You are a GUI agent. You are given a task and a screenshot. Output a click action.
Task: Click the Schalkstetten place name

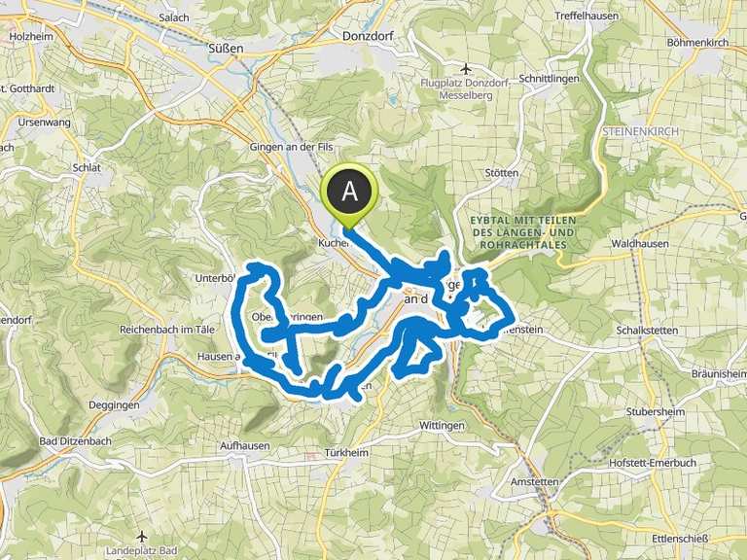point(647,330)
